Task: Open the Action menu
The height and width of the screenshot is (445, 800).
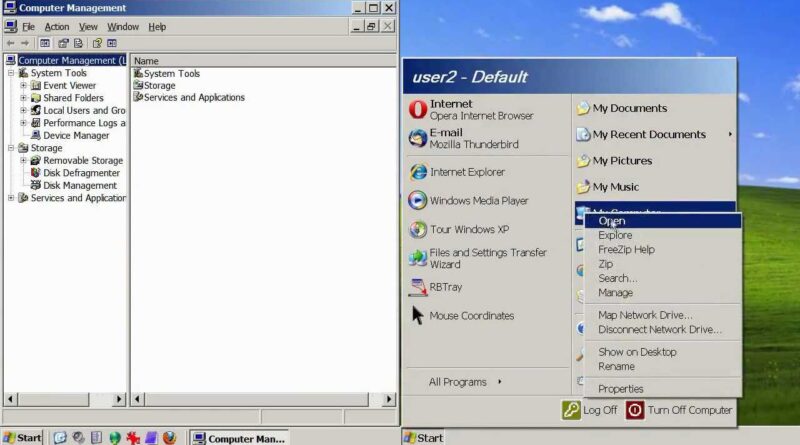Action: [57, 27]
